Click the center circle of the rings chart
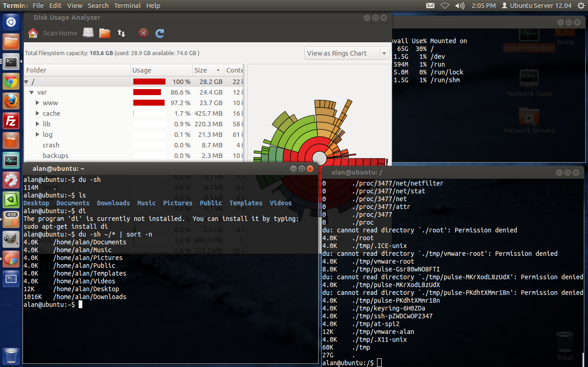The height and width of the screenshot is (367, 588). pyautogui.click(x=320, y=158)
